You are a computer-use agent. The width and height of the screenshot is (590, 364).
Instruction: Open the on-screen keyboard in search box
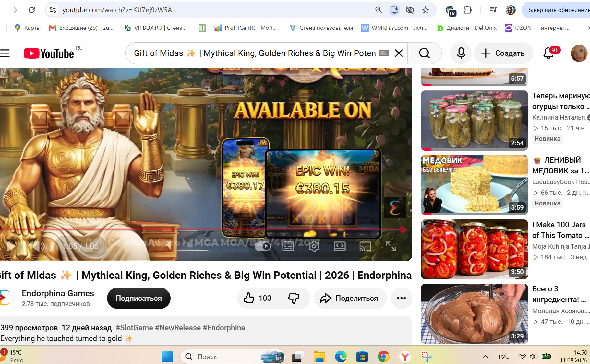[x=384, y=53]
